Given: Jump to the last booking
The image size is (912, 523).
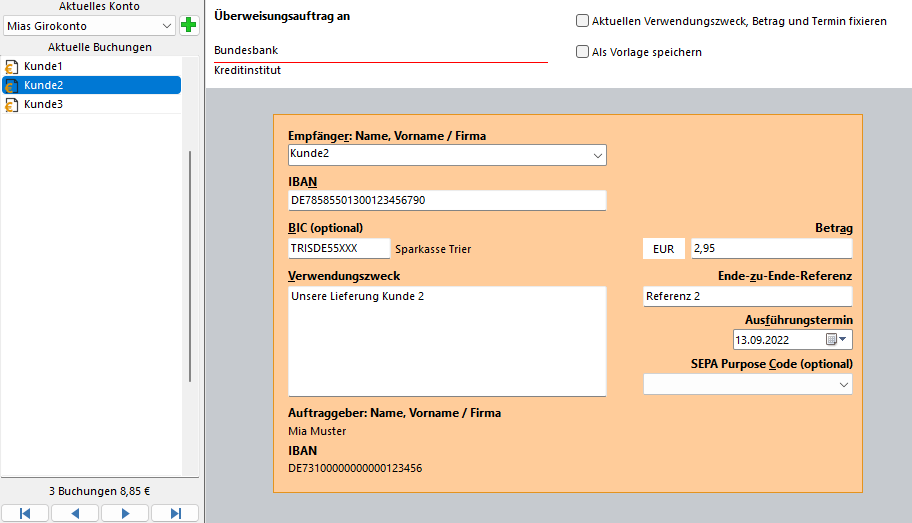Looking at the screenshot, I should coord(175,513).
